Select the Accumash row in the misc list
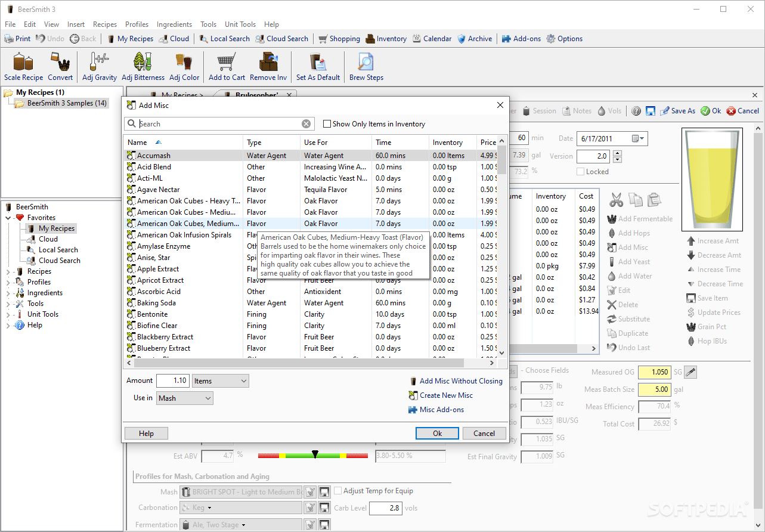Image resolution: width=765 pixels, height=532 pixels. coord(311,156)
